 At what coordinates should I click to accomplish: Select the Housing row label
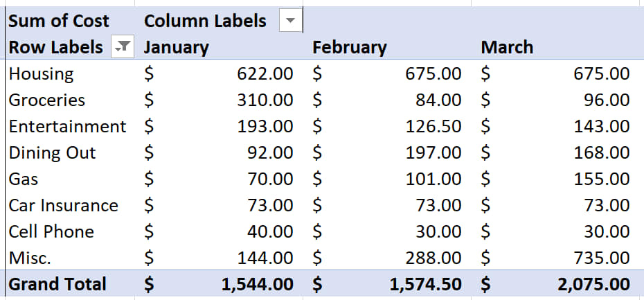click(41, 74)
